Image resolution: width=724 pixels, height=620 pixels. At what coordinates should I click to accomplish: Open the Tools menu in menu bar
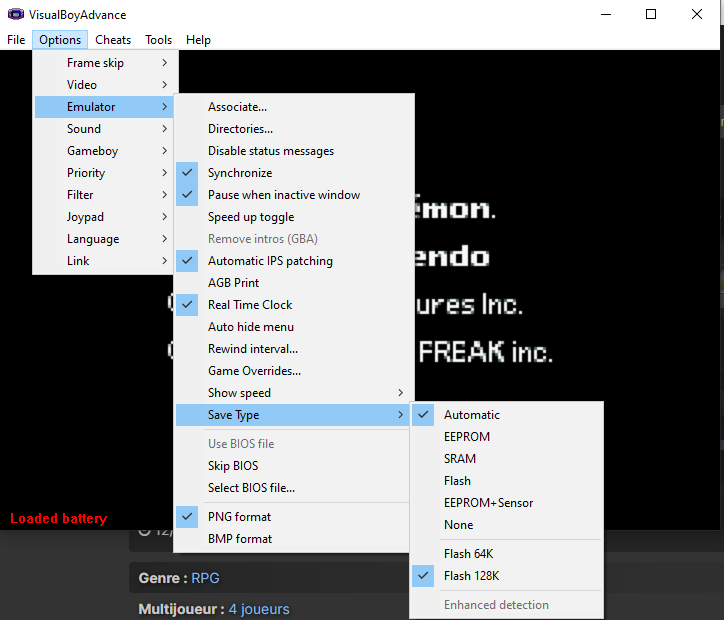[158, 40]
